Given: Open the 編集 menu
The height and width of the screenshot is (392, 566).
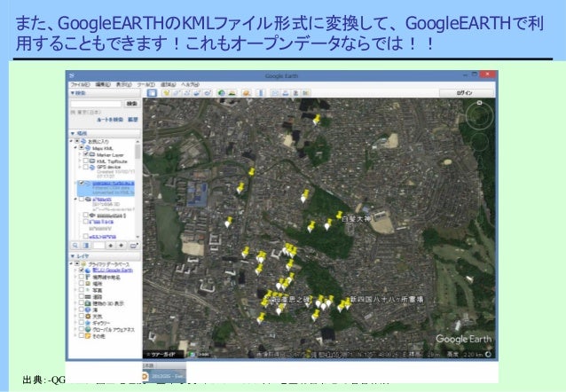Looking at the screenshot, I should pyautogui.click(x=103, y=84).
